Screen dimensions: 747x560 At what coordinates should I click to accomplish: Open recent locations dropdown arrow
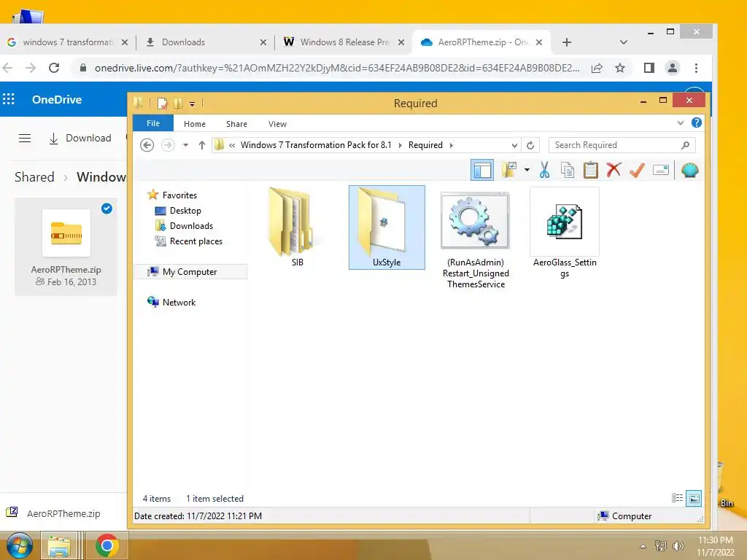(x=186, y=145)
